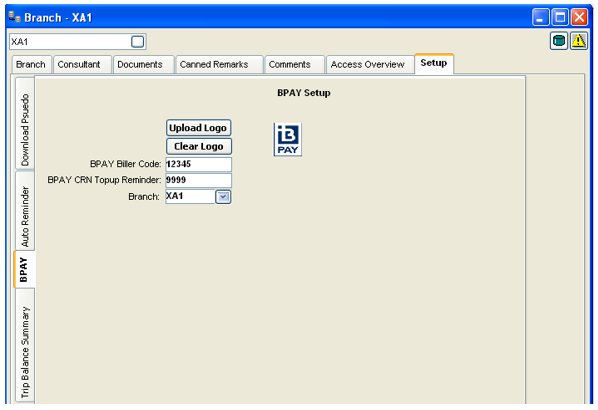
Task: Switch to the Trip Balance Summary tab
Action: [25, 346]
